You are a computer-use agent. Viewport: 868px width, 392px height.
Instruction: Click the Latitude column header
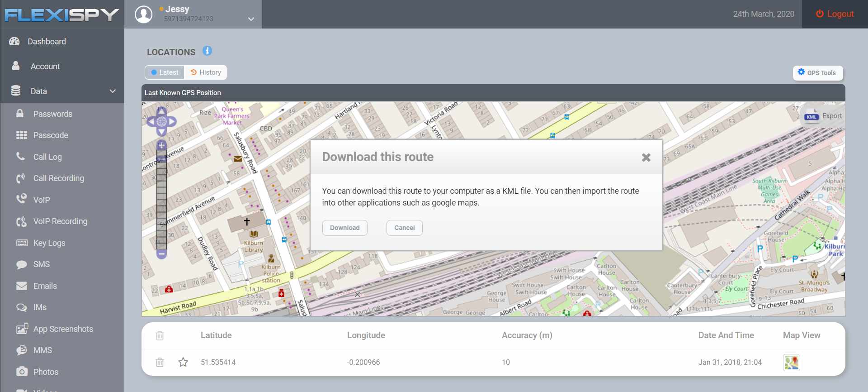(x=216, y=335)
